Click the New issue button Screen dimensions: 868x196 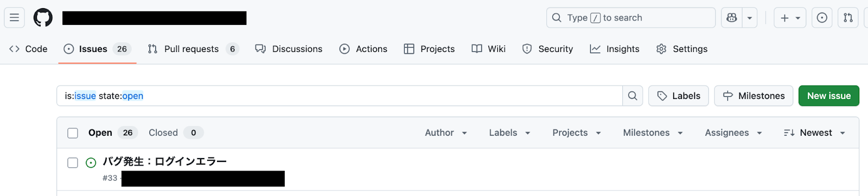pos(829,96)
